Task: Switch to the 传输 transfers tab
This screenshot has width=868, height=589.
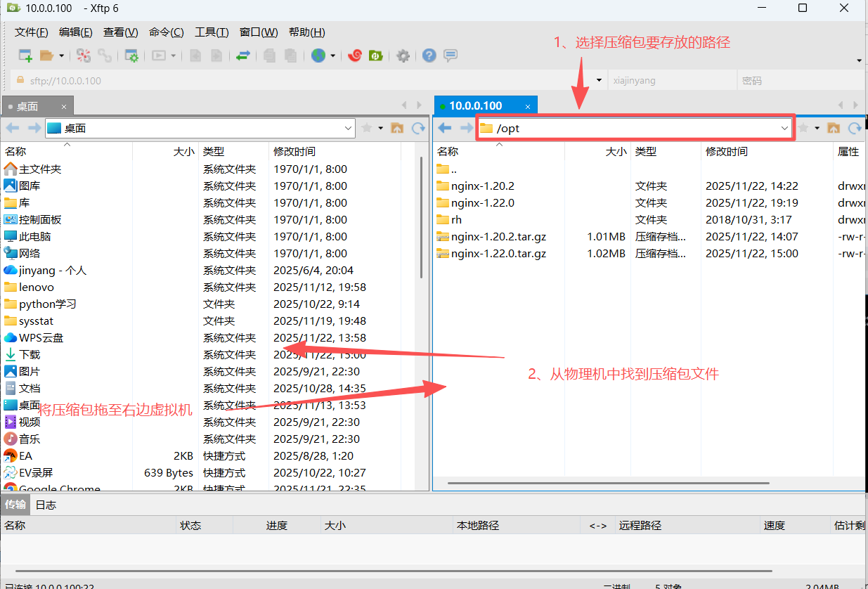Action: tap(15, 505)
